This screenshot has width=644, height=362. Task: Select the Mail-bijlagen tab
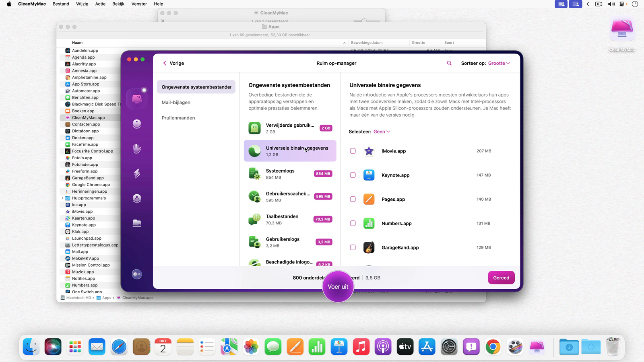[x=176, y=103]
